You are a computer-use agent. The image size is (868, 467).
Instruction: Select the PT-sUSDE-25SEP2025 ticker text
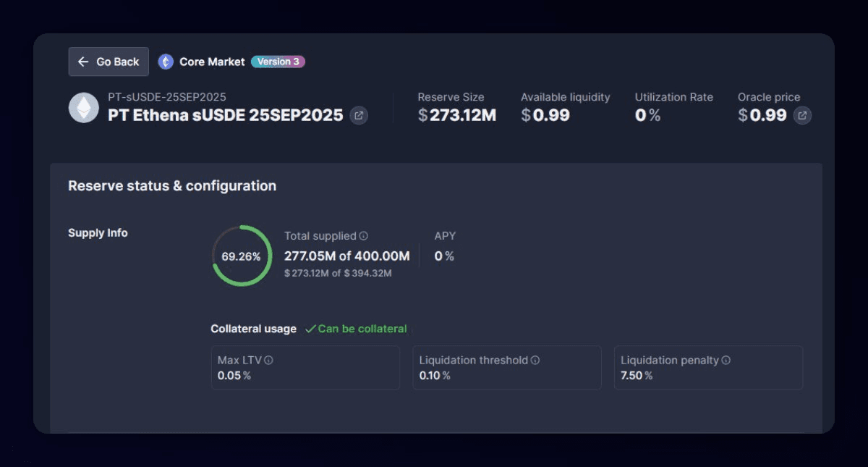click(167, 97)
